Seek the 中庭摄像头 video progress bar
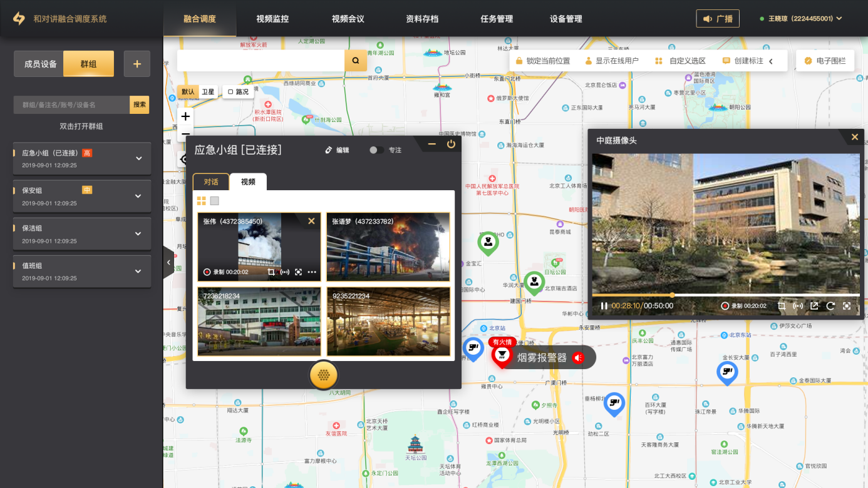The image size is (868, 488). point(726,295)
